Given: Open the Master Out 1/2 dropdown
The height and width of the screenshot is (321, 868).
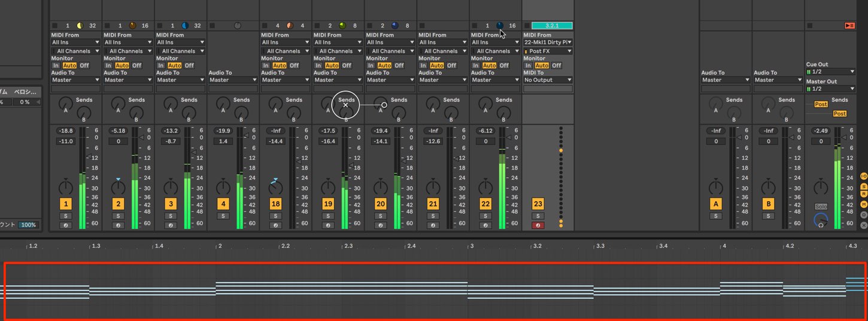Looking at the screenshot, I should tap(830, 89).
